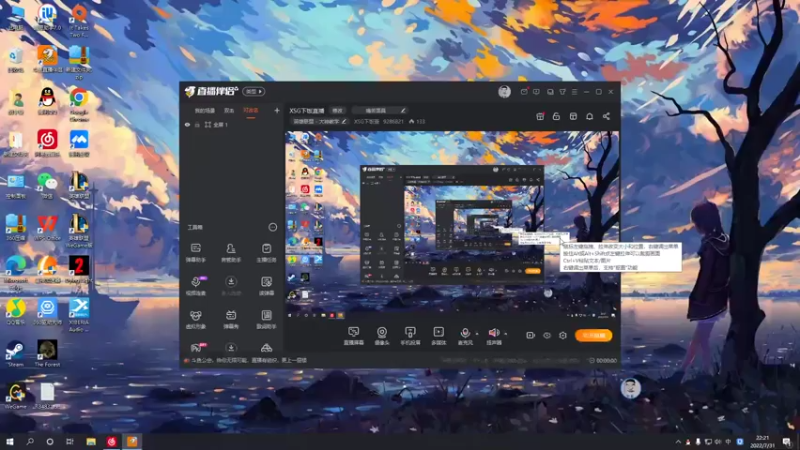Click the taskbar clock showing 22:21

(x=762, y=442)
